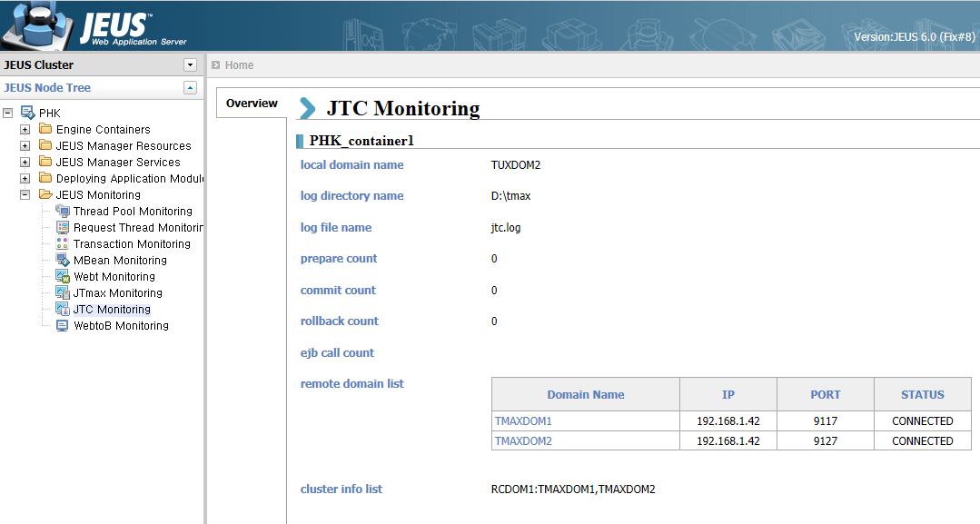The image size is (980, 524).
Task: Select JTC Monitoring in the tree
Action: click(112, 310)
